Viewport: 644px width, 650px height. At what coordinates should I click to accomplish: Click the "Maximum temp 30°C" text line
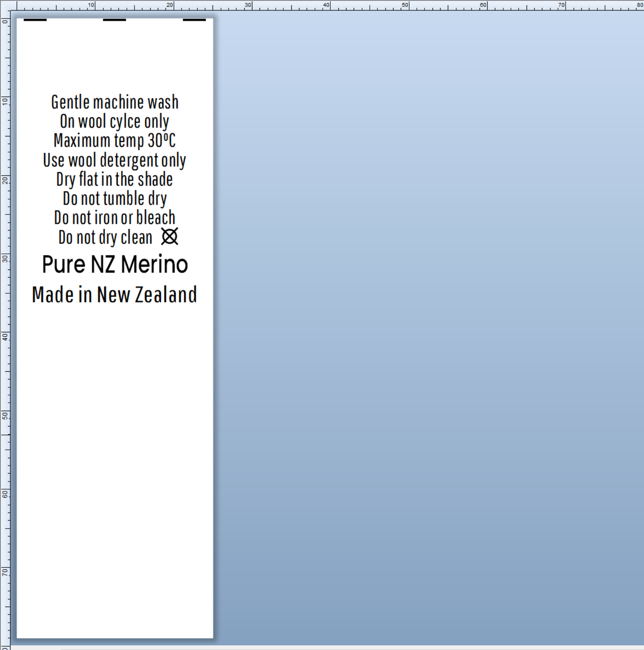pos(115,141)
